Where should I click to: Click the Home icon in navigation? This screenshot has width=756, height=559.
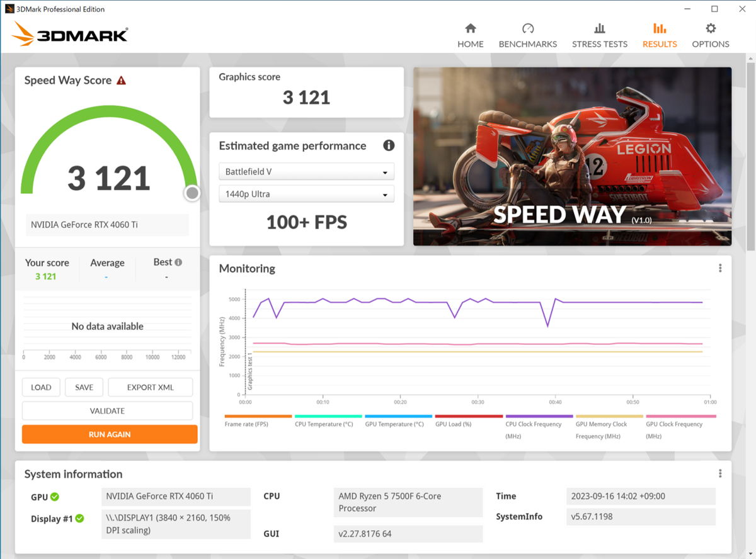click(470, 28)
